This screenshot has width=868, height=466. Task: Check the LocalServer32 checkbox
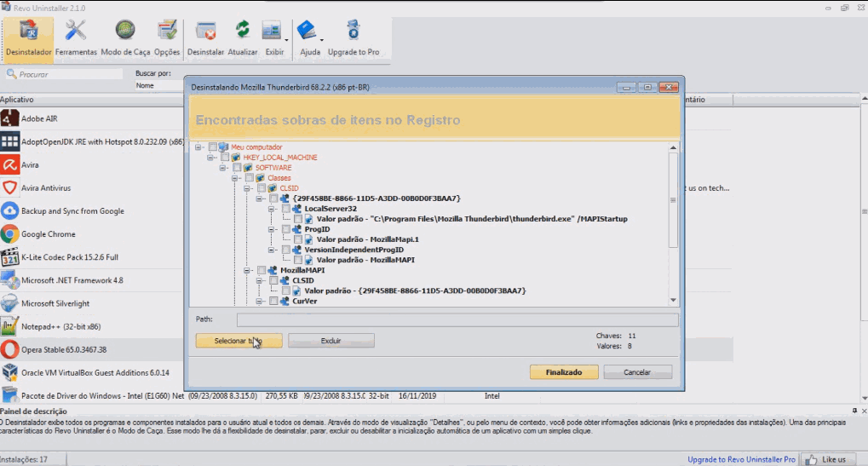pyautogui.click(x=285, y=209)
